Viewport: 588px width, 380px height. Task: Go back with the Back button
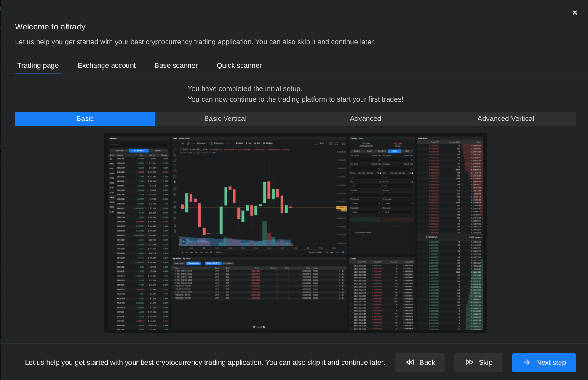point(420,363)
